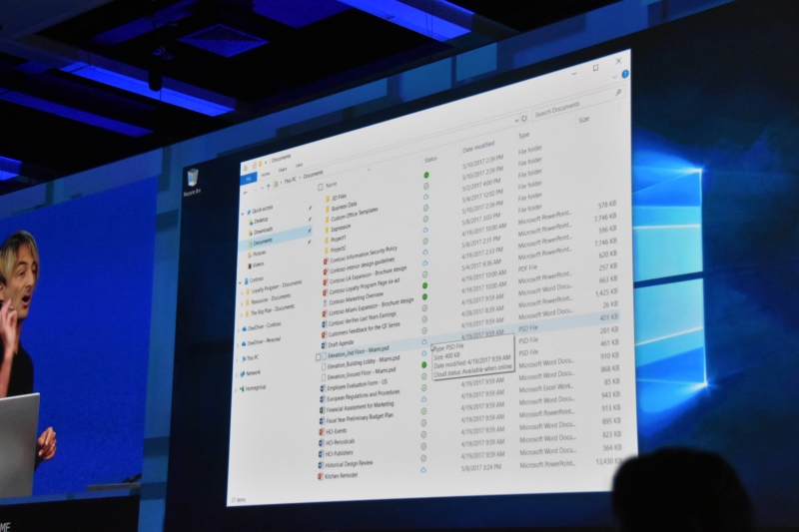Screen dimensions: 799x532
Task: Click the Word icon of Contoso Verifies Last Years Earnings
Action: point(324,324)
